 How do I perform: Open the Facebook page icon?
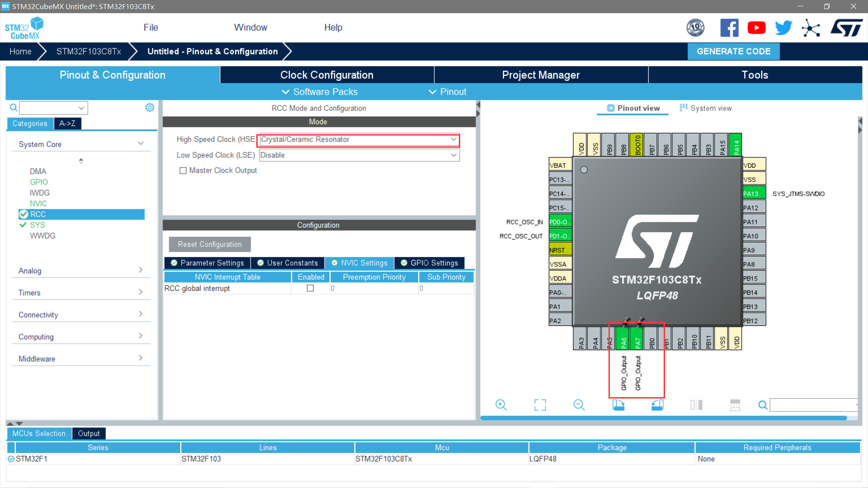pos(729,27)
